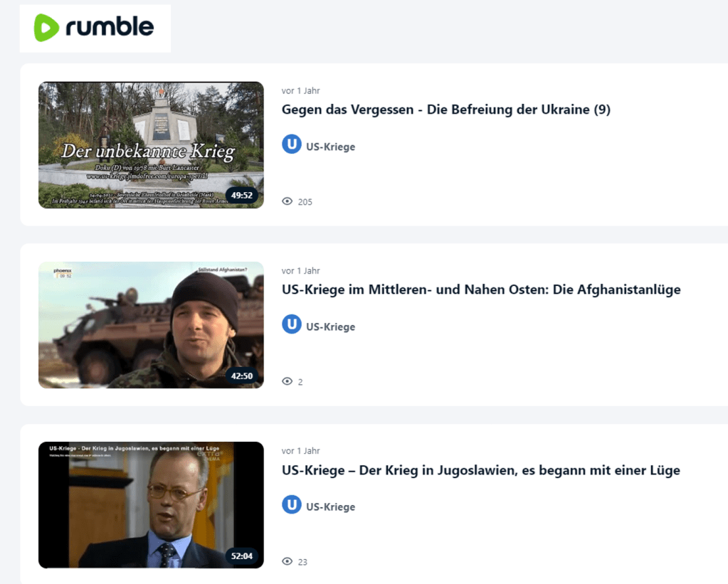Click the 49:52 duration badge
This screenshot has height=584, width=728.
point(242,196)
